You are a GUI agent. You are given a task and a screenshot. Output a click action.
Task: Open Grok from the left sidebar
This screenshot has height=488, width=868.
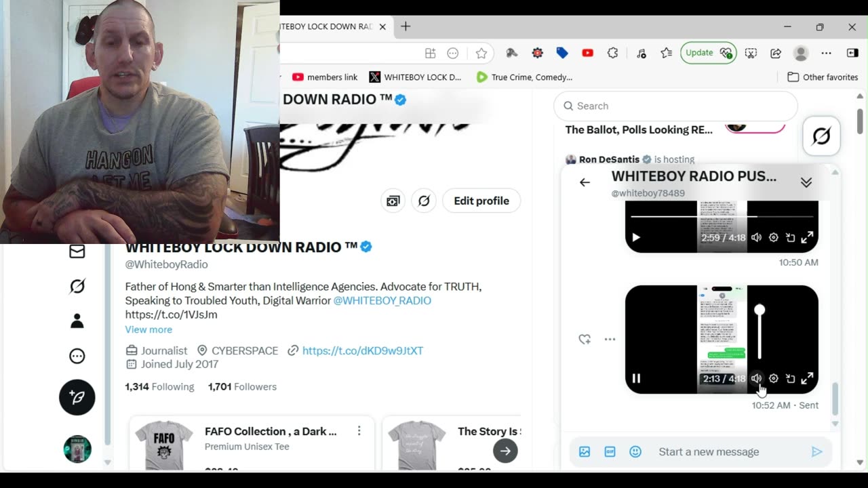point(77,286)
